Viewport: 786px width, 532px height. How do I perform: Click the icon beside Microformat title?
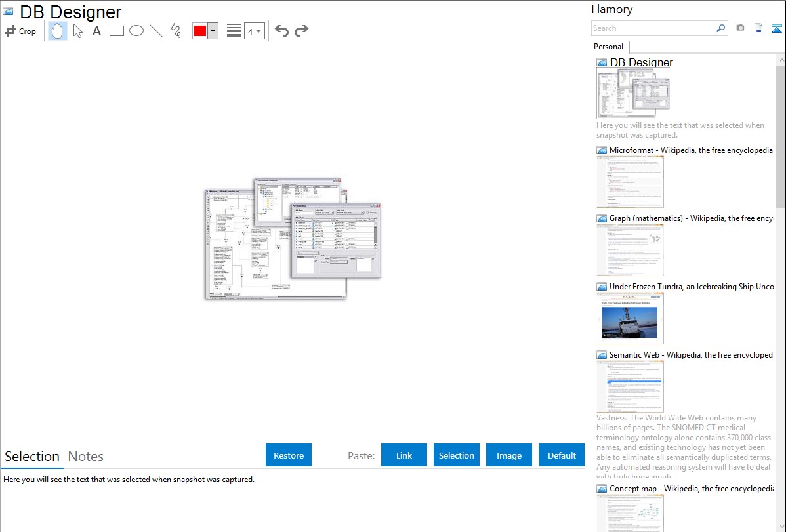(x=602, y=150)
